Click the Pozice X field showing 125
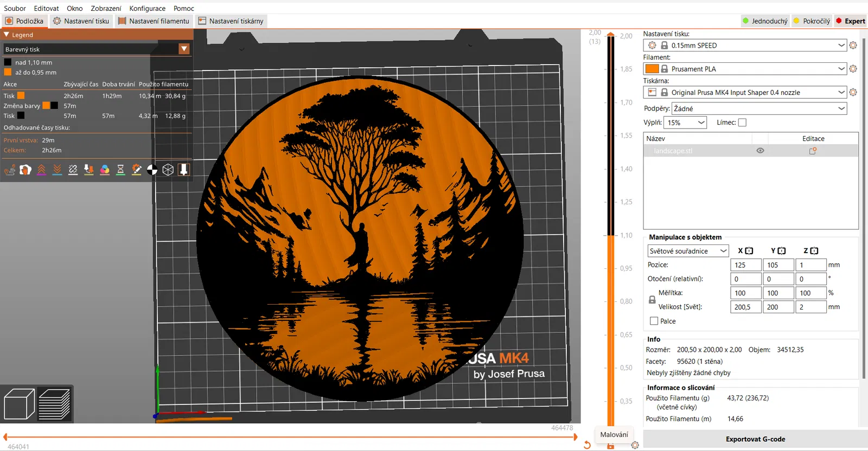Screen dimensions: 868x451 coord(746,265)
